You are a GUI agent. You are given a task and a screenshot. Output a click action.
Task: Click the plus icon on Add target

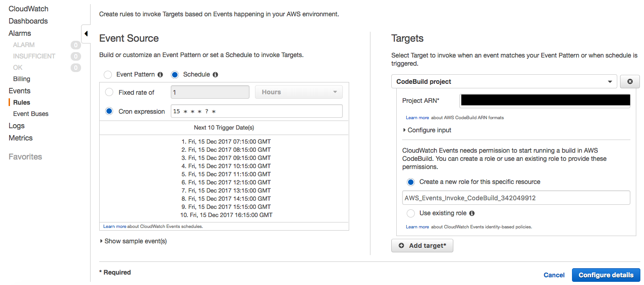pos(401,245)
